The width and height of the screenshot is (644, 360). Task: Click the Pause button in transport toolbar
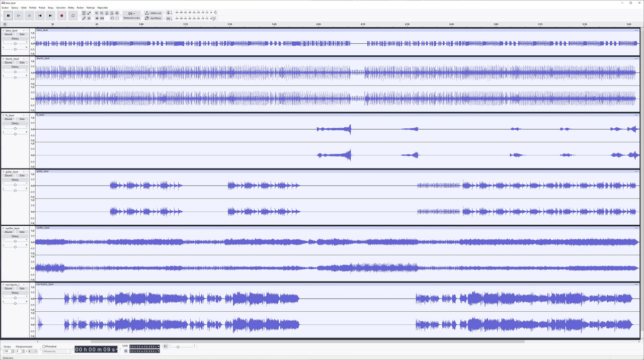(8, 16)
